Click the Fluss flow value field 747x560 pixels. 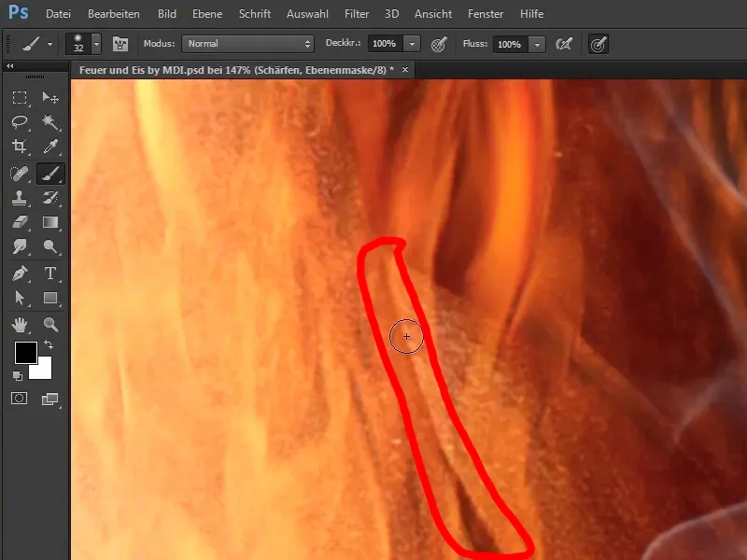click(x=510, y=44)
